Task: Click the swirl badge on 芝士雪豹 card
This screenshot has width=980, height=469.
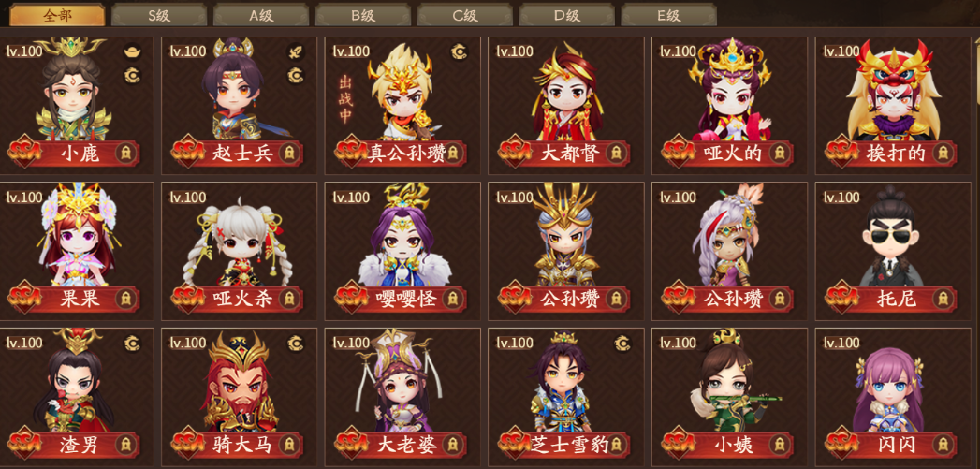Action: pyautogui.click(x=622, y=343)
